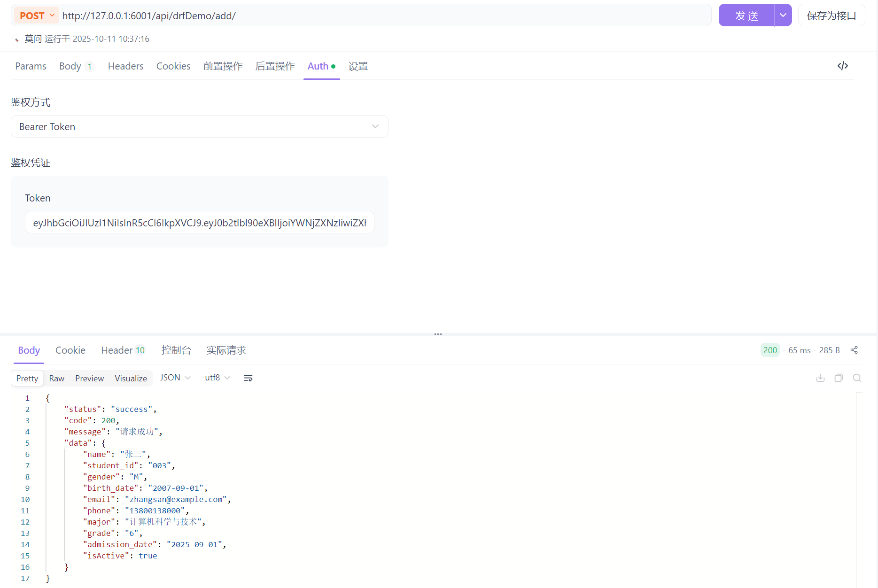Open the 设置 tab
The image size is (878, 588).
pos(358,66)
